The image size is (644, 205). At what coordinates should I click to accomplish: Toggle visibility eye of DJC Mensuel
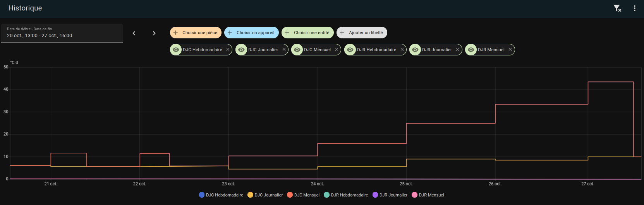[x=297, y=50]
